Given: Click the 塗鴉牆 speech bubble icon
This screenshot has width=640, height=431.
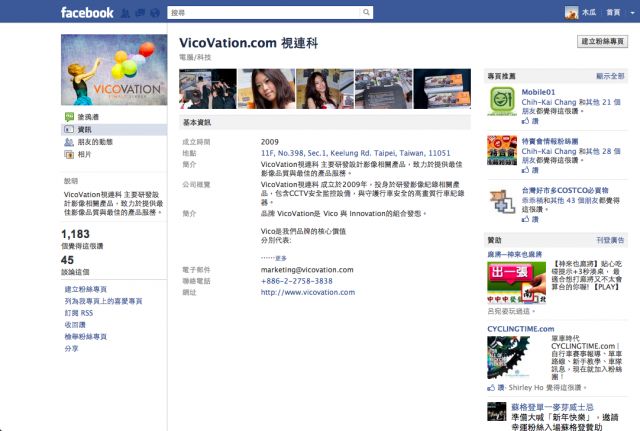Looking at the screenshot, I should 69,117.
